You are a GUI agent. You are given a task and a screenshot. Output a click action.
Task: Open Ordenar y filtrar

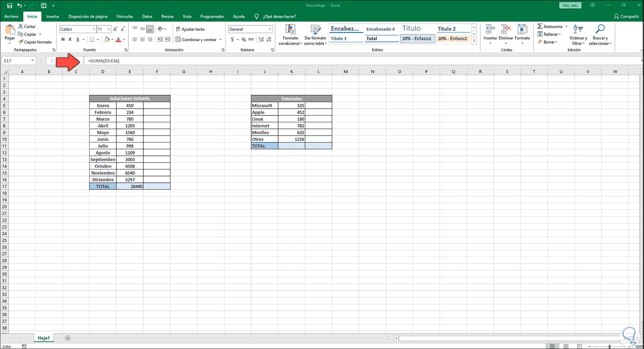(578, 35)
